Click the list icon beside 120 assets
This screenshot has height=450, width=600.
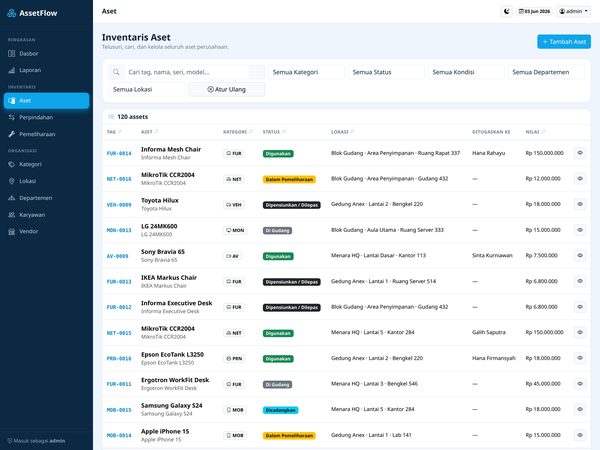click(111, 117)
